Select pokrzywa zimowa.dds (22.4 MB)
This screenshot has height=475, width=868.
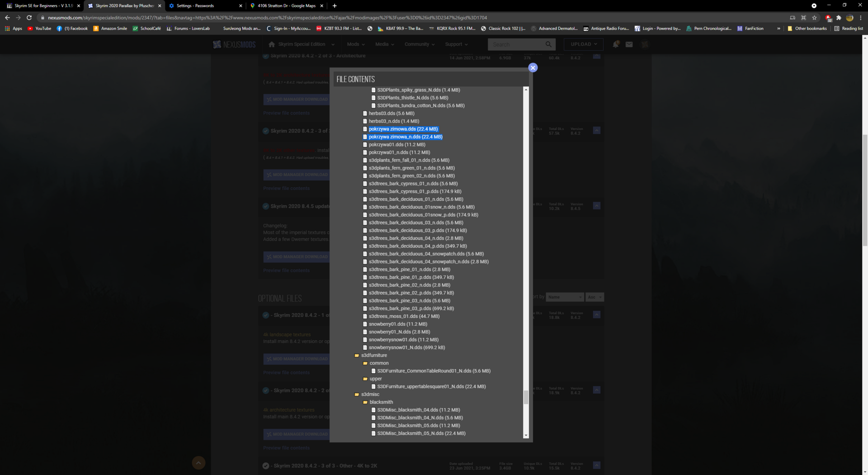click(403, 129)
